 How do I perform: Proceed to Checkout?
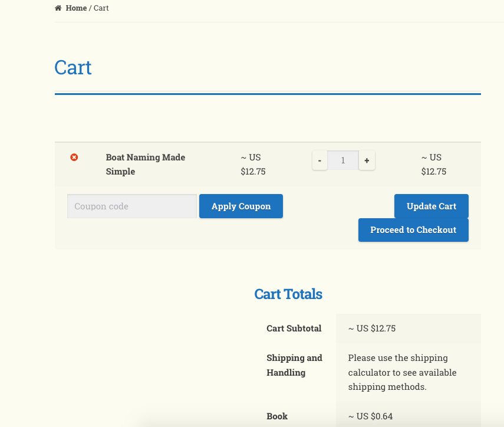(413, 230)
